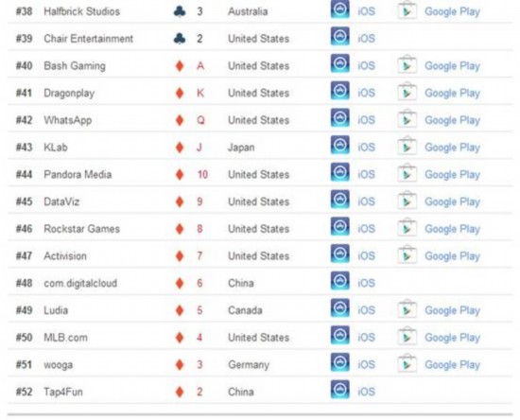Click the Google Play icon for wooga
Image resolution: width=520 pixels, height=420 pixels.
click(x=407, y=364)
